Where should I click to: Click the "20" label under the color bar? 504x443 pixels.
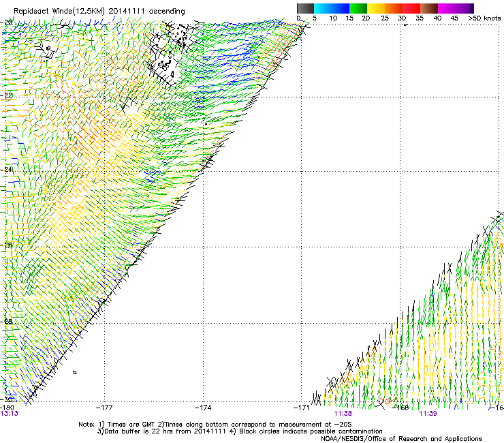pyautogui.click(x=366, y=18)
